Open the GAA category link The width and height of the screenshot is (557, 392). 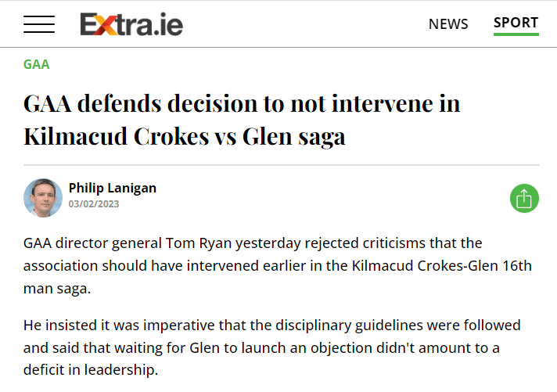(x=36, y=64)
